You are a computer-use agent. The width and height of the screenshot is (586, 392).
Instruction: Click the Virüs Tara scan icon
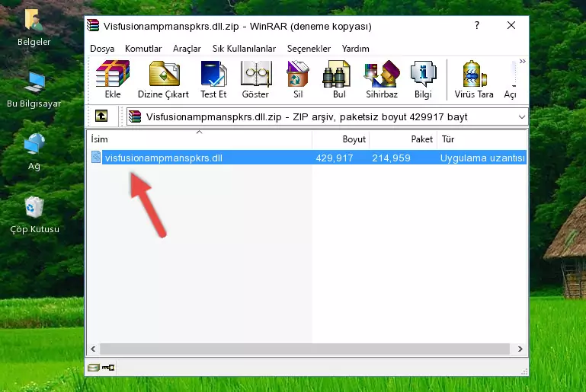pos(474,79)
